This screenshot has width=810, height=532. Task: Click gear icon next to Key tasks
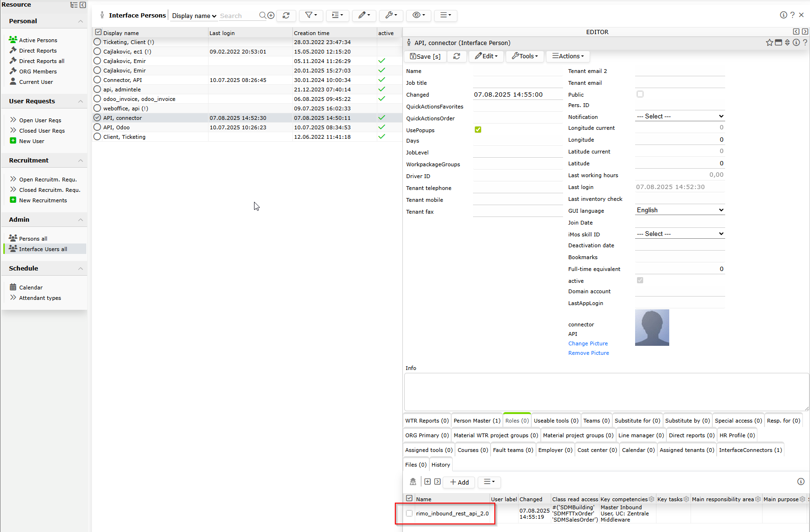[686, 499]
